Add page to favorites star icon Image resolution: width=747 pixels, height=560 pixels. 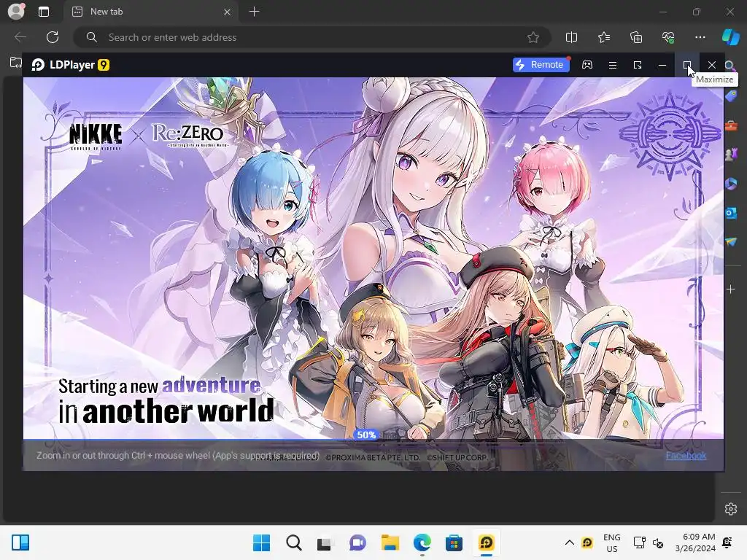click(533, 37)
